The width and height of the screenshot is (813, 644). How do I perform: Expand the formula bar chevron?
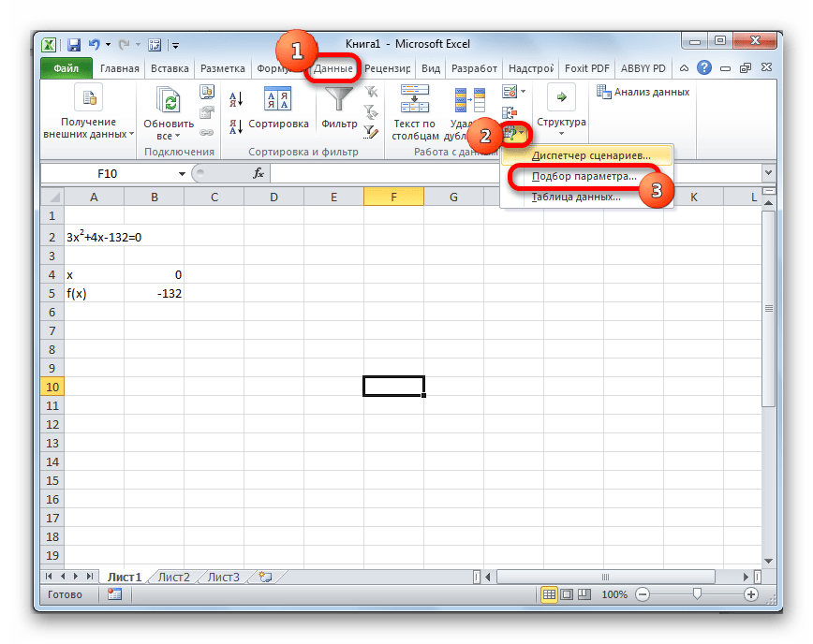768,173
